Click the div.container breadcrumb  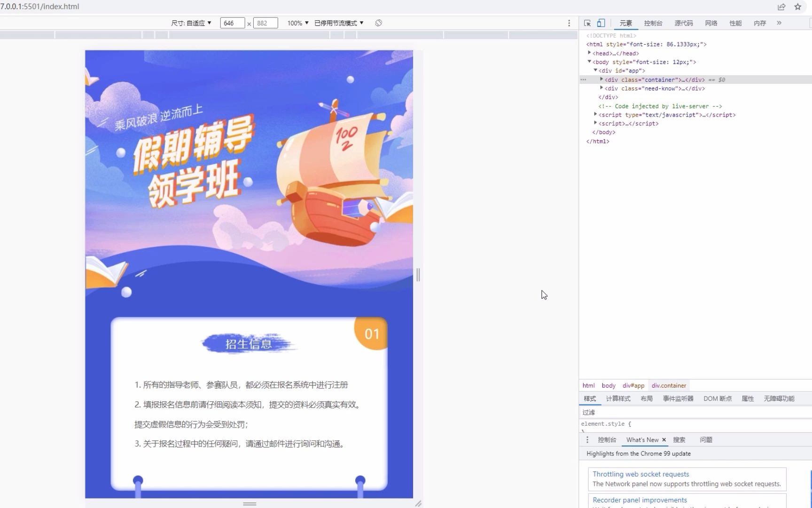tap(669, 386)
